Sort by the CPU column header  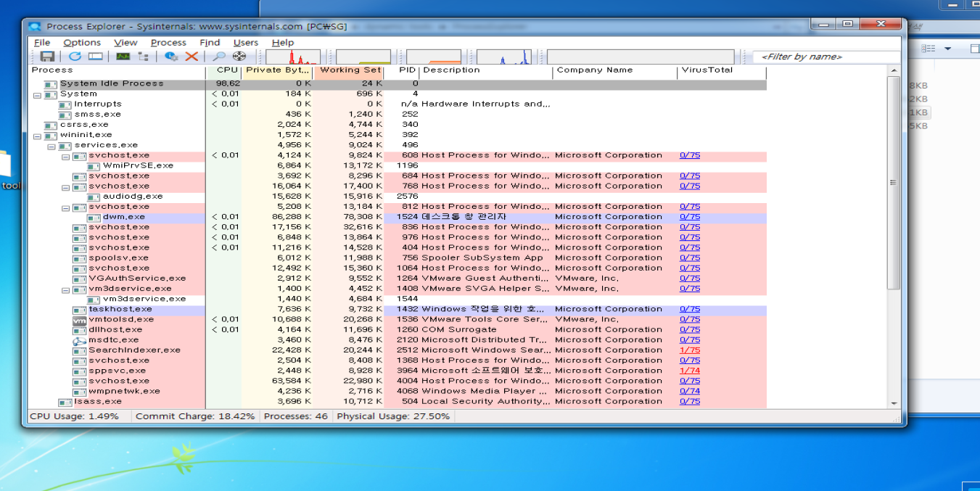pos(224,71)
